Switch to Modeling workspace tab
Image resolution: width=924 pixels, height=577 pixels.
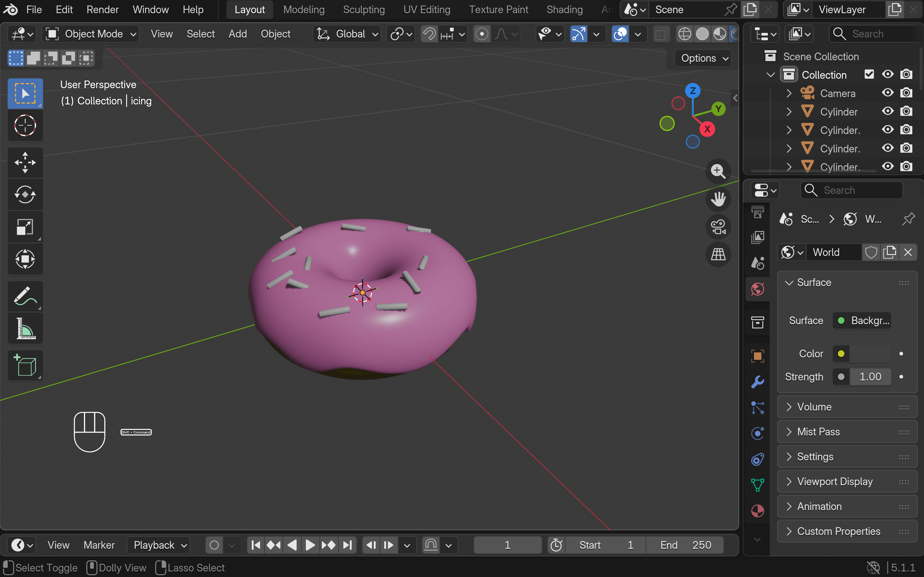coord(304,10)
